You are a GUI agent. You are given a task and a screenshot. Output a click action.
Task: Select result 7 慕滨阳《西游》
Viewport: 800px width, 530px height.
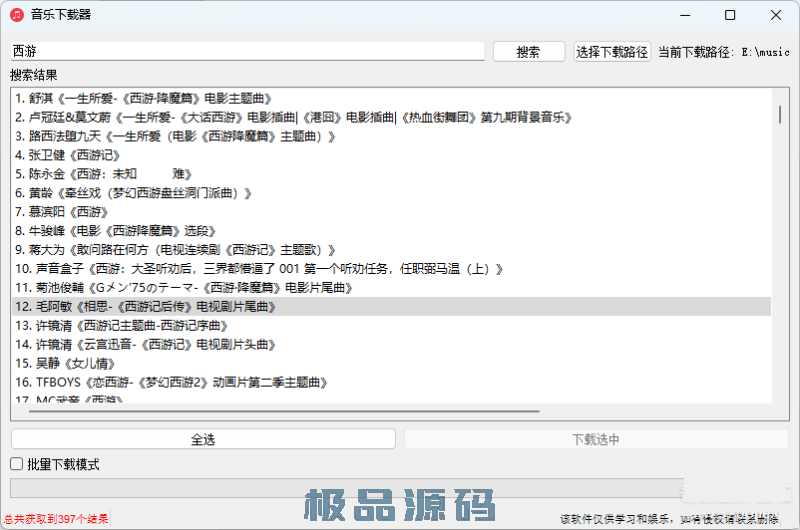pyautogui.click(x=62, y=212)
